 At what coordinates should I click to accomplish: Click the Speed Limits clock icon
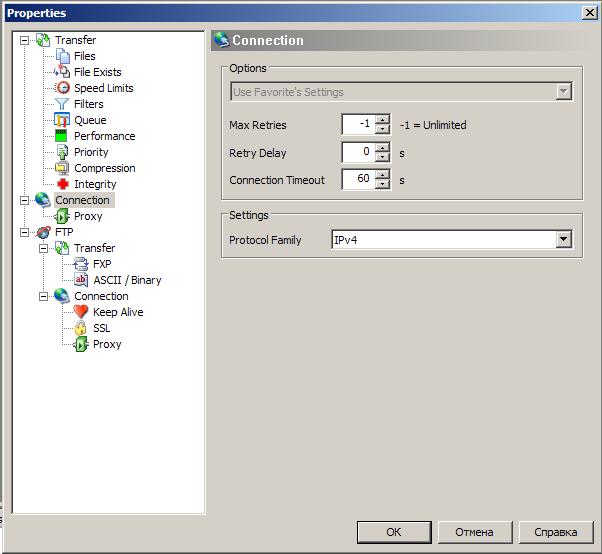62,88
